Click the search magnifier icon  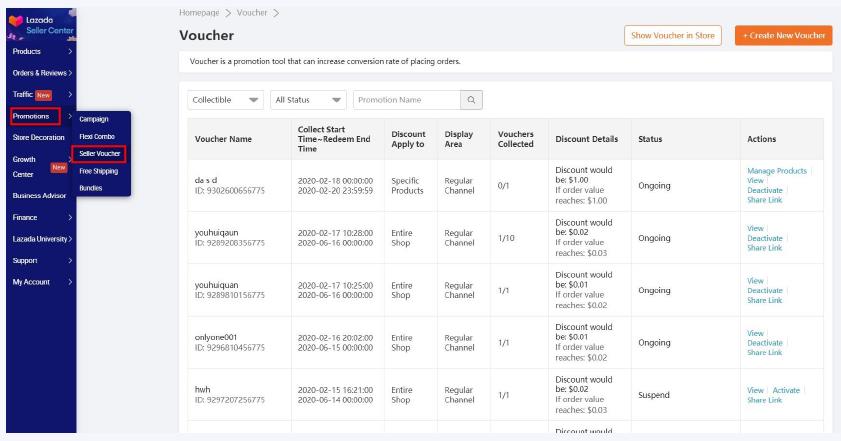pos(470,100)
